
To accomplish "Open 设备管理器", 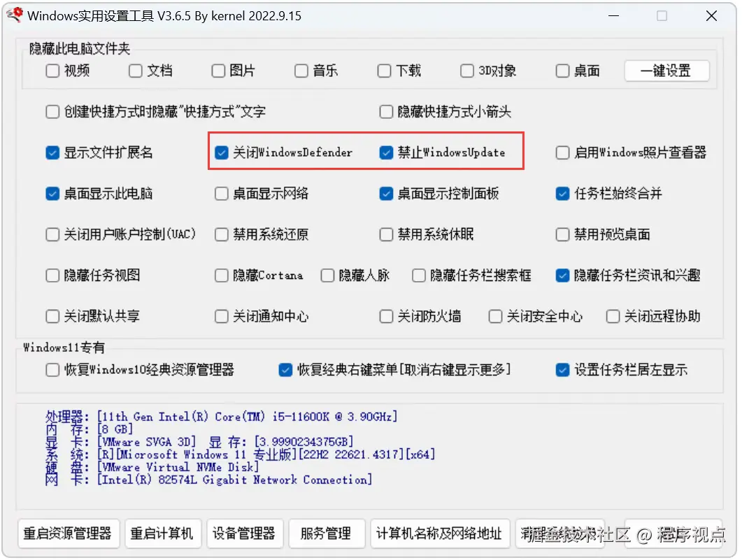I will click(x=244, y=533).
